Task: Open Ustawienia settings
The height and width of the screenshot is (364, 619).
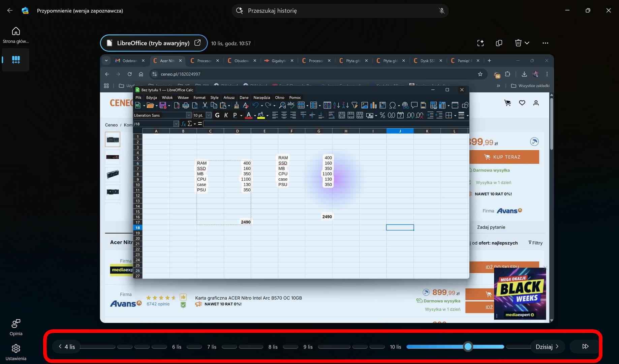Action: pyautogui.click(x=16, y=352)
